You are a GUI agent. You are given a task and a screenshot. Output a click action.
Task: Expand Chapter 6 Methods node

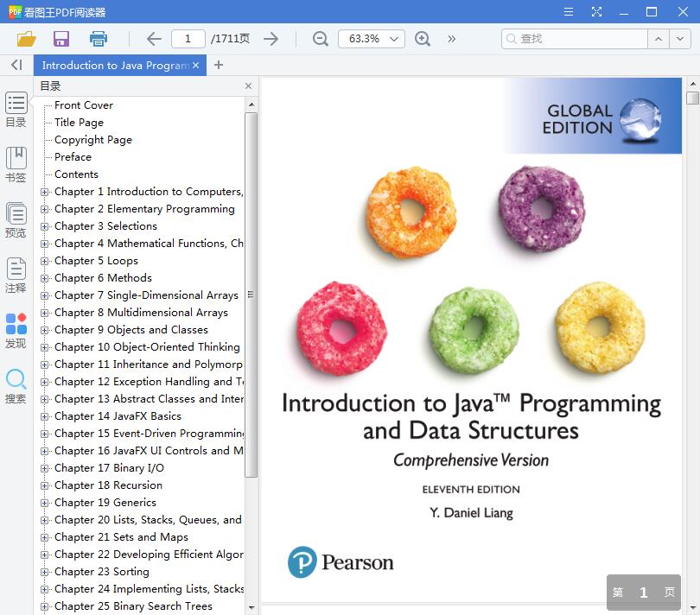pos(44,278)
